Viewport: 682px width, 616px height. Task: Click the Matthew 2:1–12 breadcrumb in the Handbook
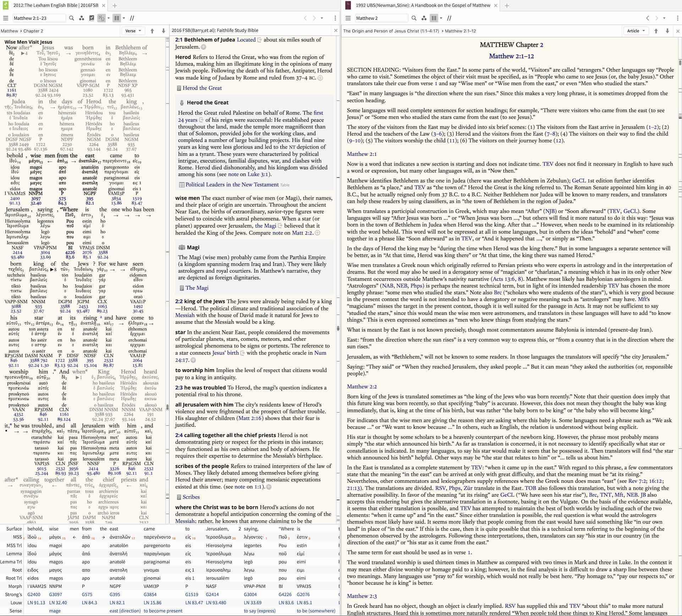coord(460,31)
